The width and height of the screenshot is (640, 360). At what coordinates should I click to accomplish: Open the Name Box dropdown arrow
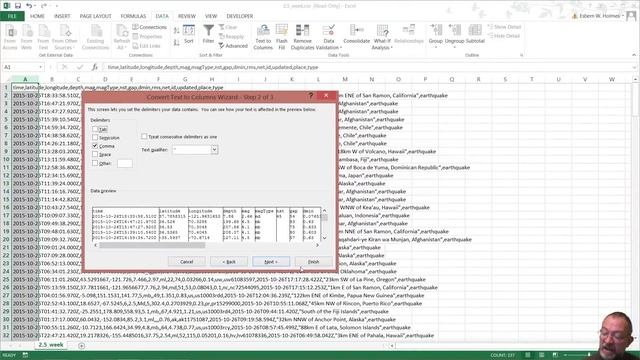pos(40,67)
